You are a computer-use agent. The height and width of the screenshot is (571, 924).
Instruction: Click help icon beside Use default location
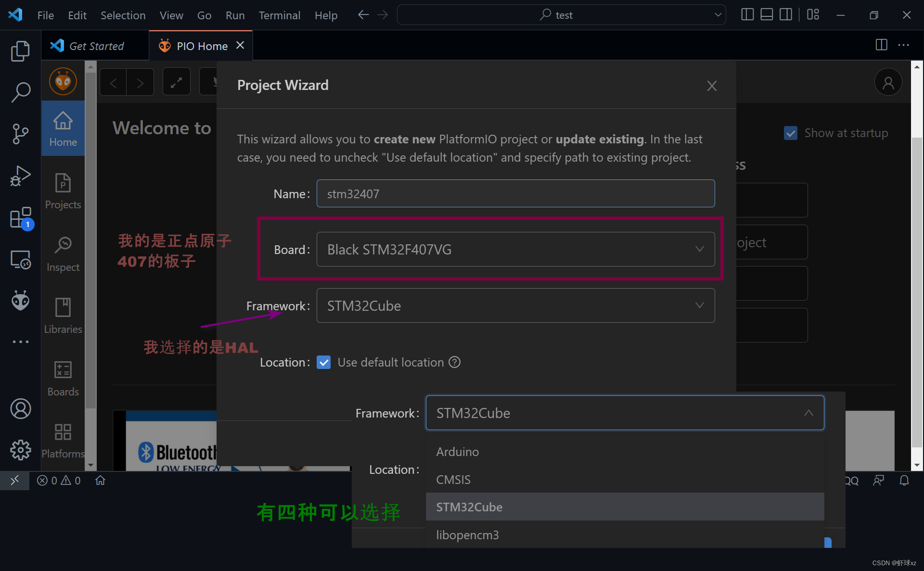[454, 362]
